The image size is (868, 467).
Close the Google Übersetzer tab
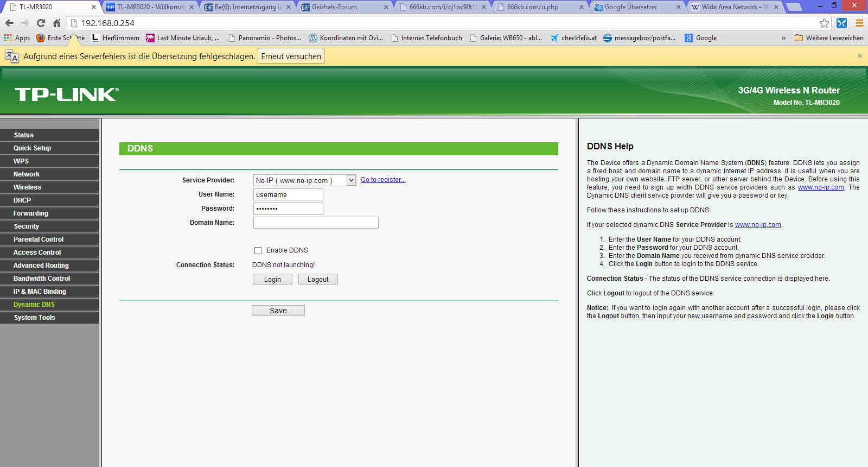[678, 7]
